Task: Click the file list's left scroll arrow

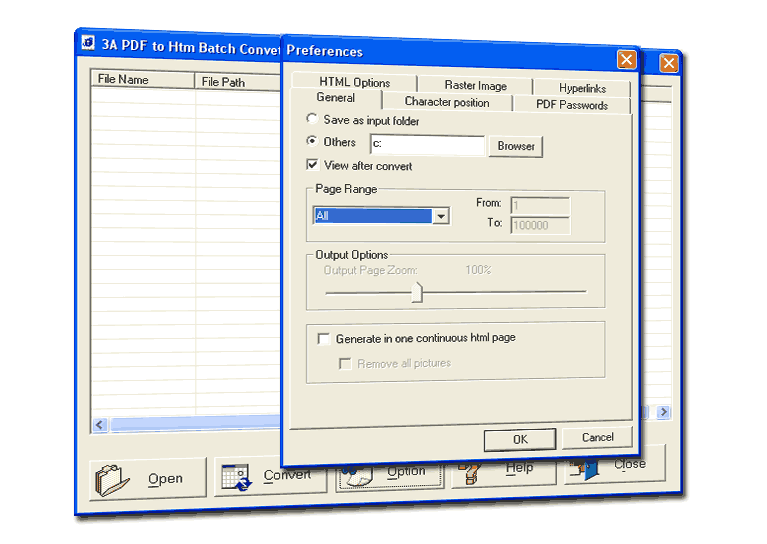Action: click(100, 424)
